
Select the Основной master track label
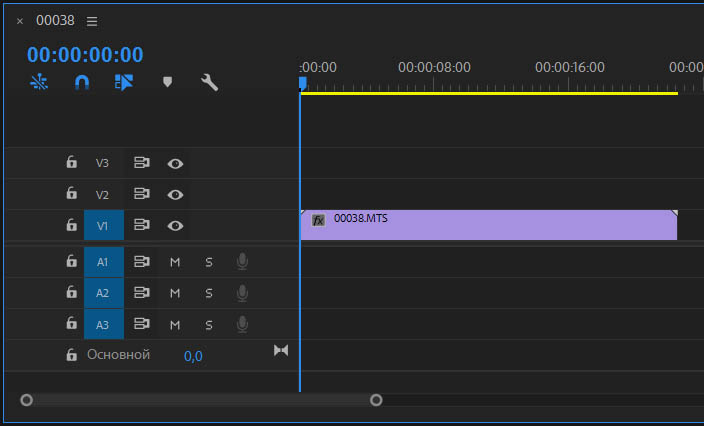(x=119, y=355)
